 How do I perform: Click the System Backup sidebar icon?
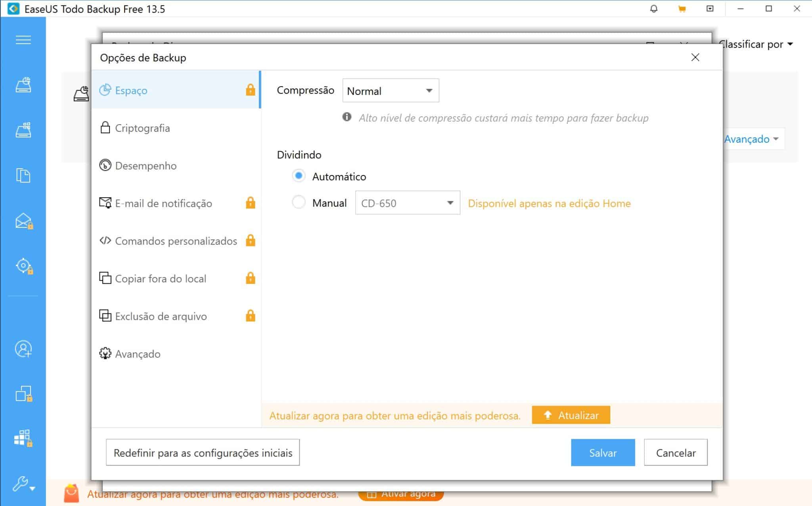coord(23,130)
